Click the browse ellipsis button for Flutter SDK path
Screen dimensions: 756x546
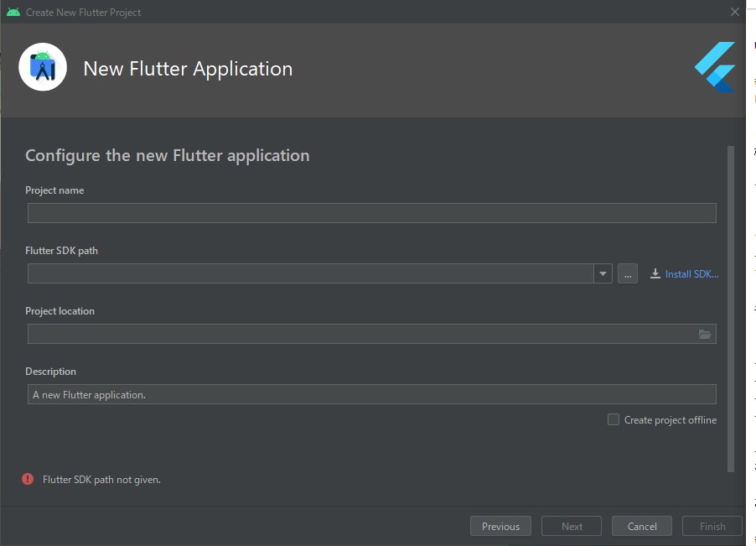pyautogui.click(x=627, y=273)
